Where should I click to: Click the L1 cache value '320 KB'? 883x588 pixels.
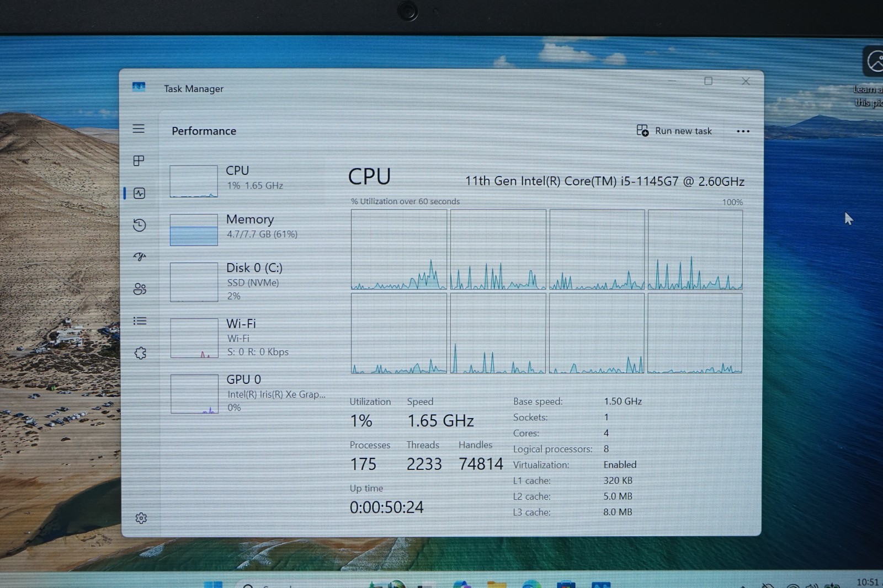click(x=618, y=480)
